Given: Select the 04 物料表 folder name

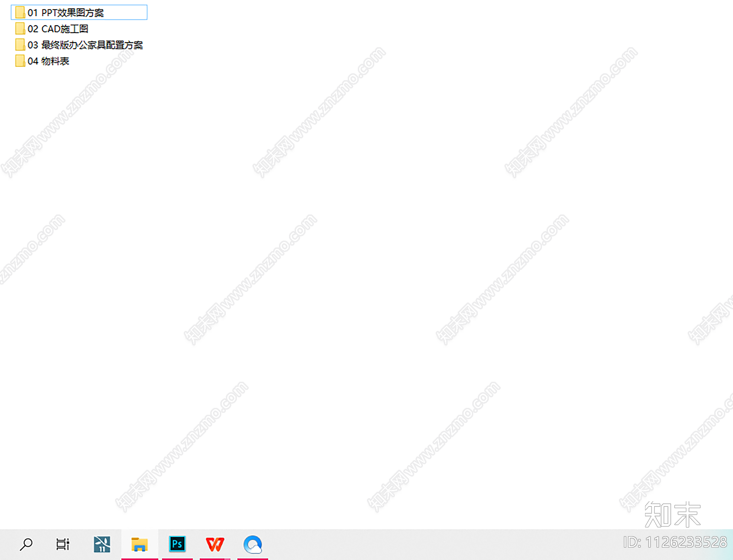Looking at the screenshot, I should coord(48,61).
